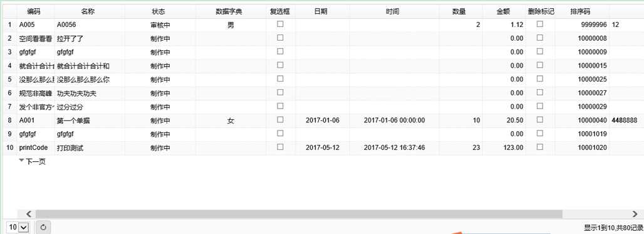
Task: Tick the 复选框 checkbox in the printCode row
Action: pos(280,147)
